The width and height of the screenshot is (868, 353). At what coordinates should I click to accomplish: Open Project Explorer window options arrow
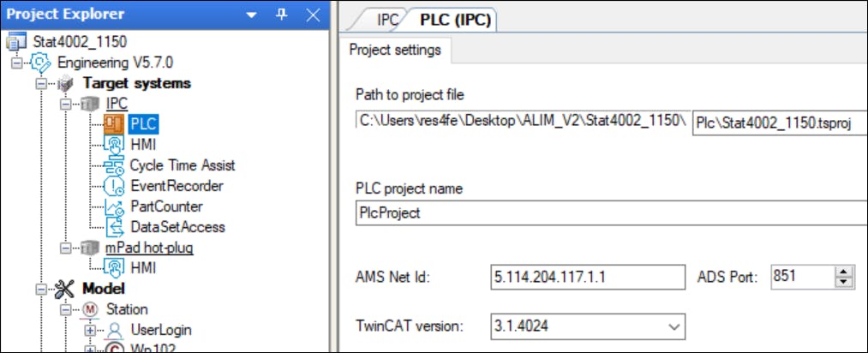coord(251,15)
